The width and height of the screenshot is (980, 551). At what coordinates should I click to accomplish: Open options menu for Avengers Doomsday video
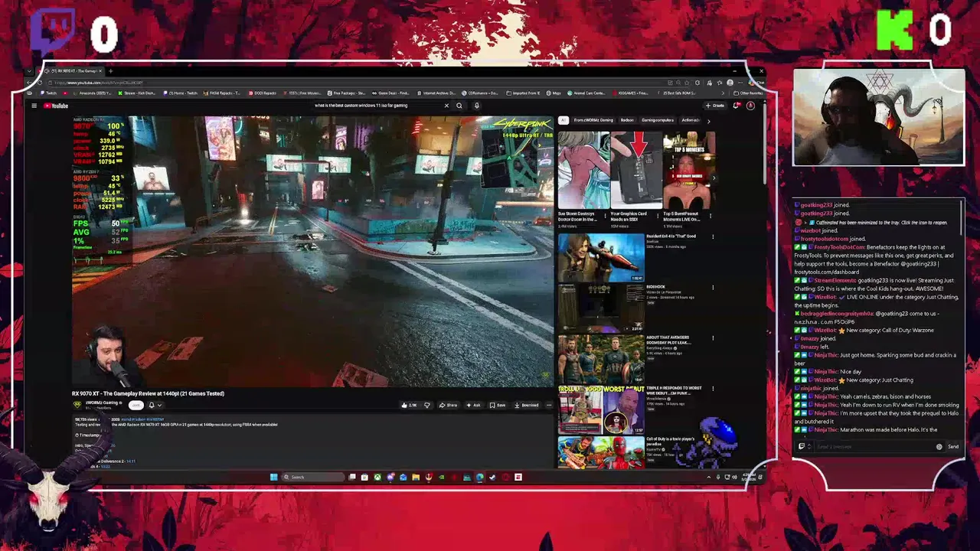point(713,338)
